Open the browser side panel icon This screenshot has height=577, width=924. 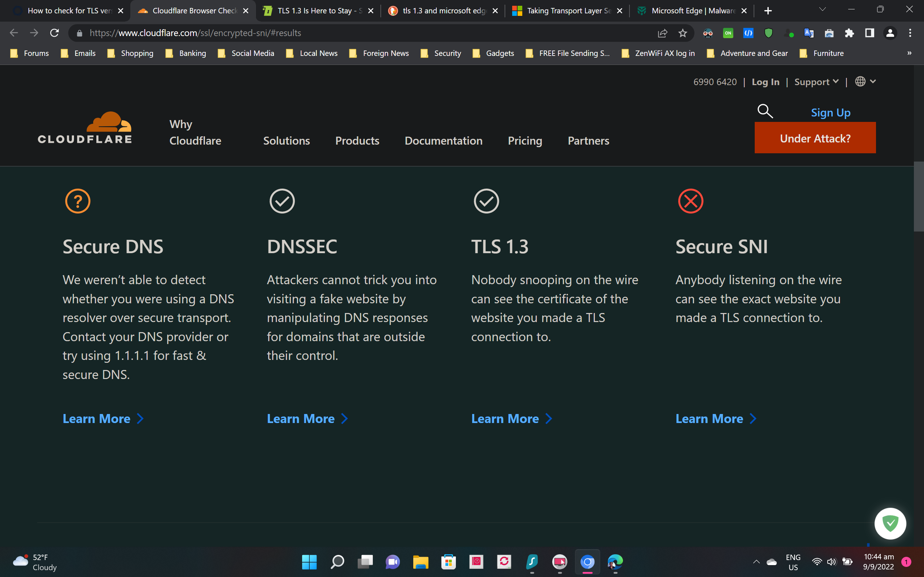pos(869,33)
